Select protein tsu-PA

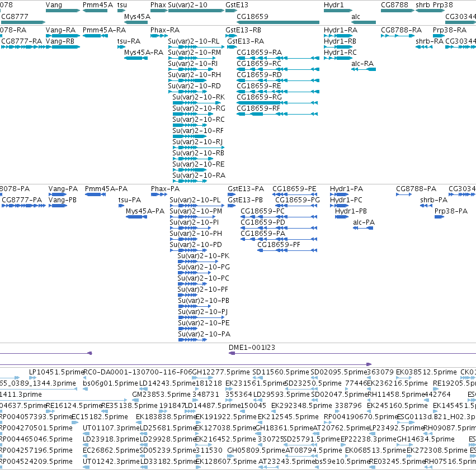pyautogui.click(x=121, y=206)
